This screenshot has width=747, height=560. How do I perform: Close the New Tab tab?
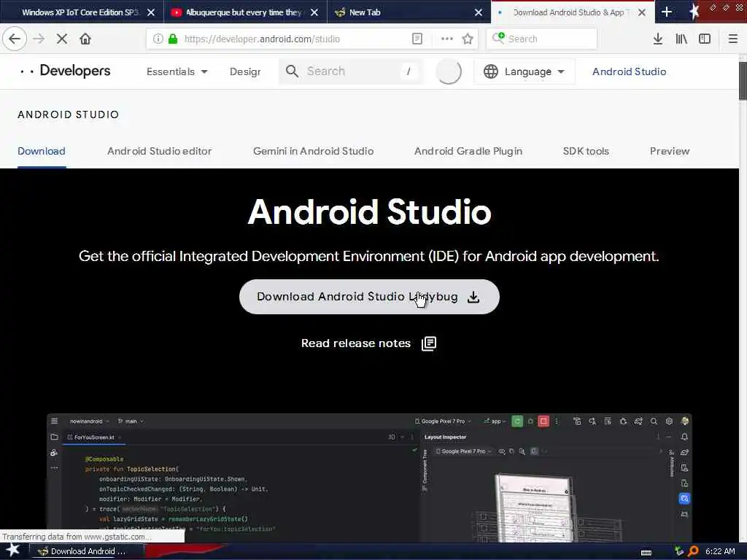click(x=479, y=12)
